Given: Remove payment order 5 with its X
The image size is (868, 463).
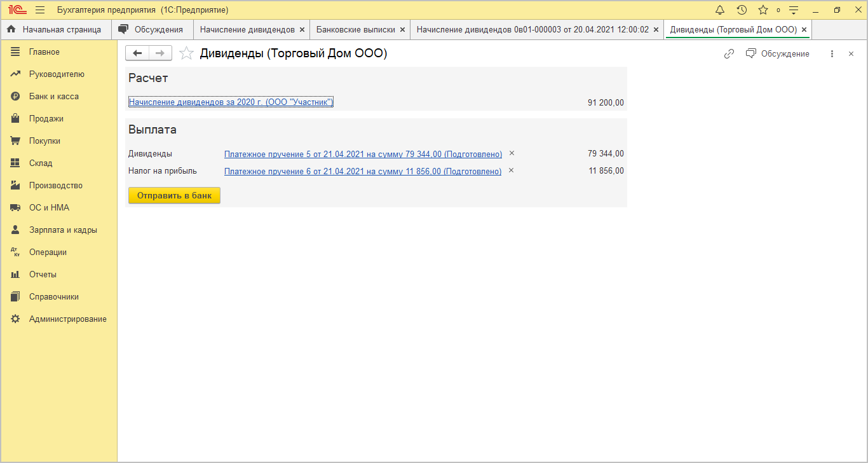Looking at the screenshot, I should coord(512,153).
